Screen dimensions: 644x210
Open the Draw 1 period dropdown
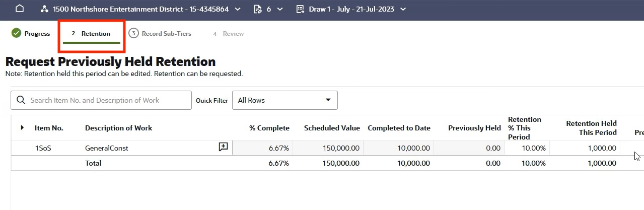pos(402,9)
